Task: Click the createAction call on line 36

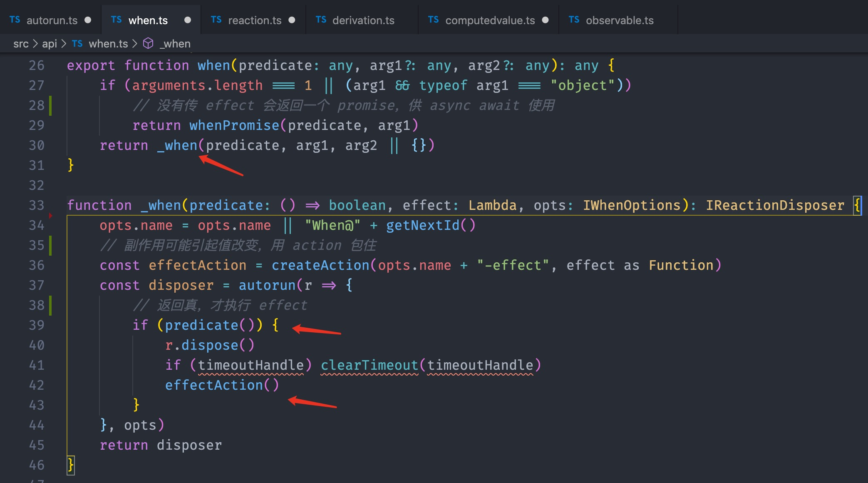Action: [320, 265]
